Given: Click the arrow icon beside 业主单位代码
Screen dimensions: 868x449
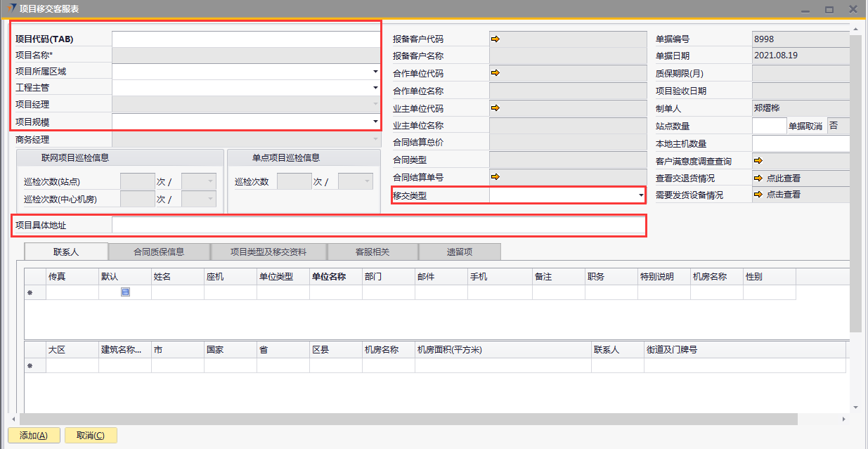Looking at the screenshot, I should coord(495,108).
